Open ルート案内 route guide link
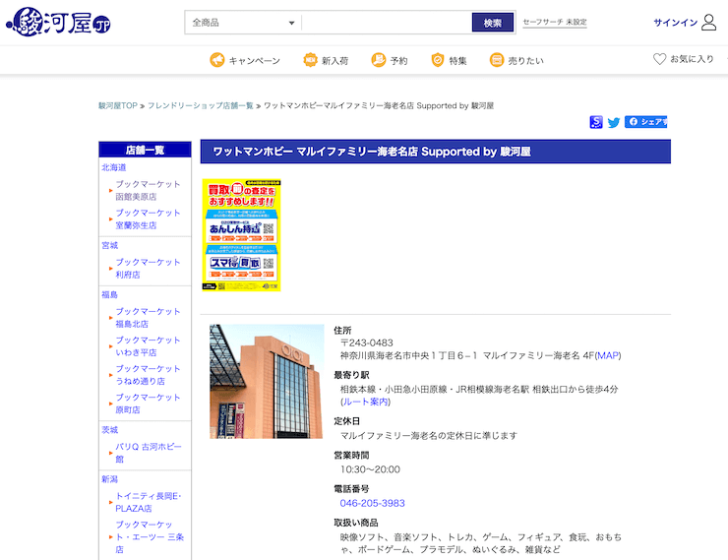The width and height of the screenshot is (728, 560). (365, 402)
